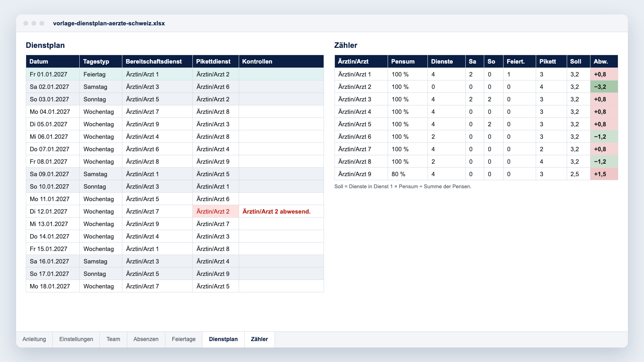Click the Datum column header
Viewport: 644px width, 362px height.
(53, 62)
